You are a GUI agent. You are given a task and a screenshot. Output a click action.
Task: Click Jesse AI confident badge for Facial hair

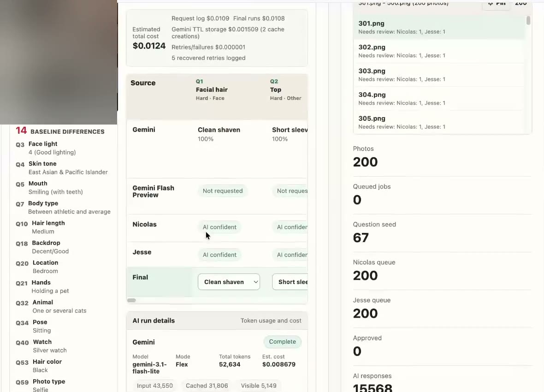click(x=219, y=255)
